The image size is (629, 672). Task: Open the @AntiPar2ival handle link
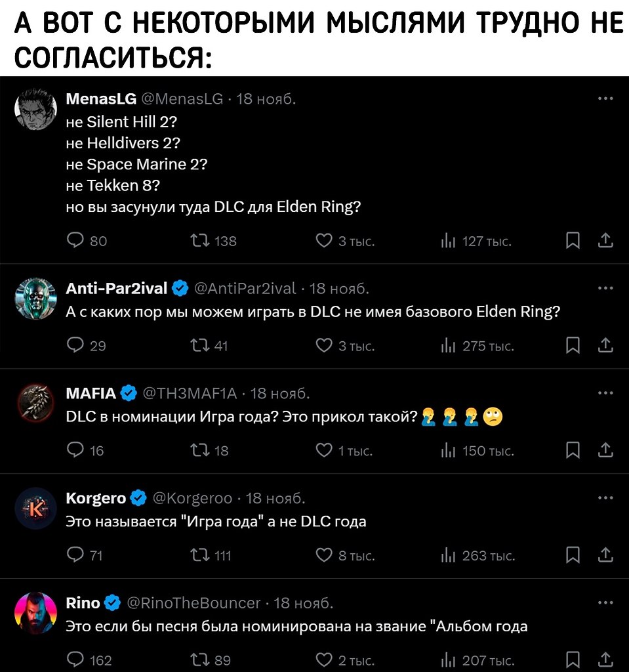pos(245,289)
